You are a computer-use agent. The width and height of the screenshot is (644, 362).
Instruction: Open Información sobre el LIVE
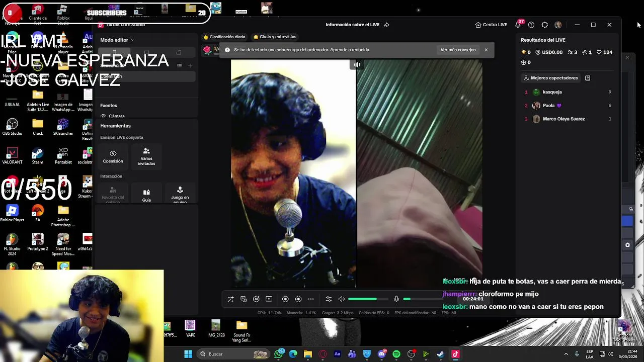(352, 25)
